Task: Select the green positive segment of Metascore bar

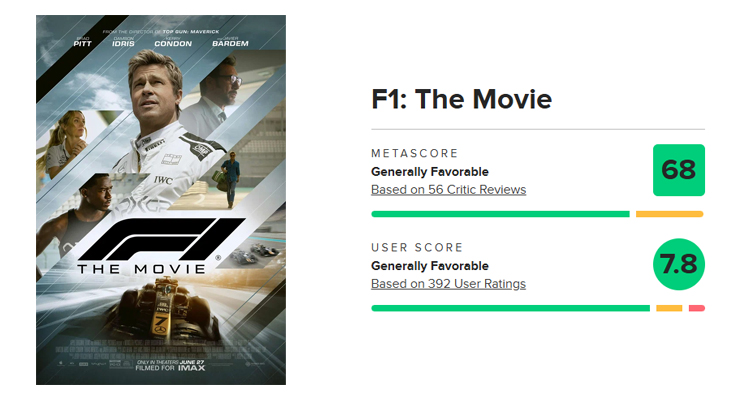Action: 500,214
